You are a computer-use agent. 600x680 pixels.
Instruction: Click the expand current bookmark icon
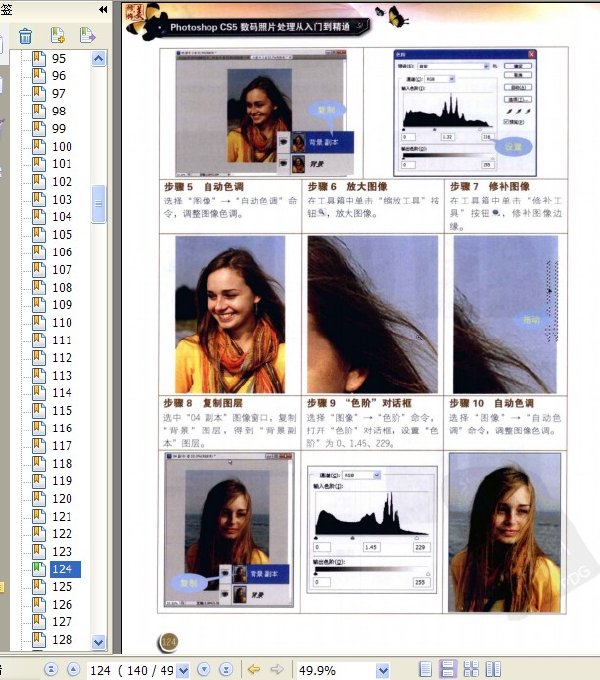[x=87, y=35]
